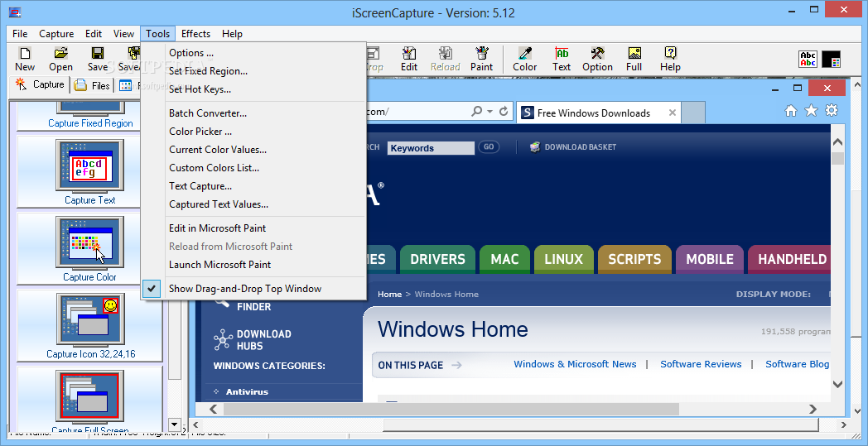The height and width of the screenshot is (446, 868).
Task: Close the Free Windows Downloads tab
Action: 672,113
